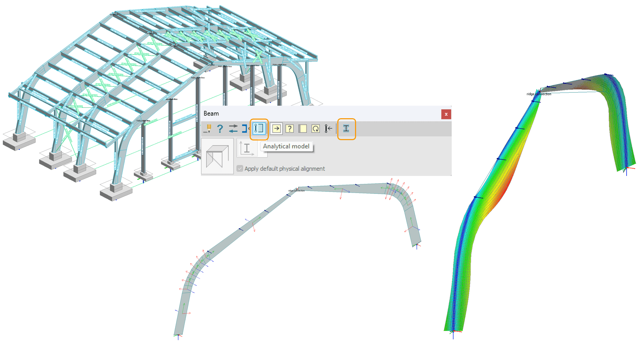Click the blue bracket connection icon
This screenshot has width=644, height=347.
tap(245, 129)
